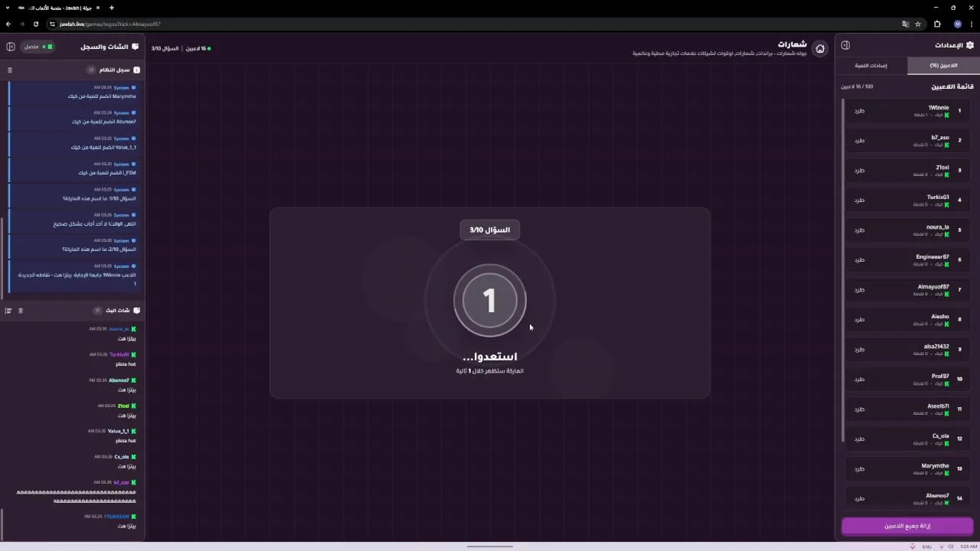Viewport: 980px width, 551px height.
Task: Kick player Prof87 with طرد
Action: [859, 380]
